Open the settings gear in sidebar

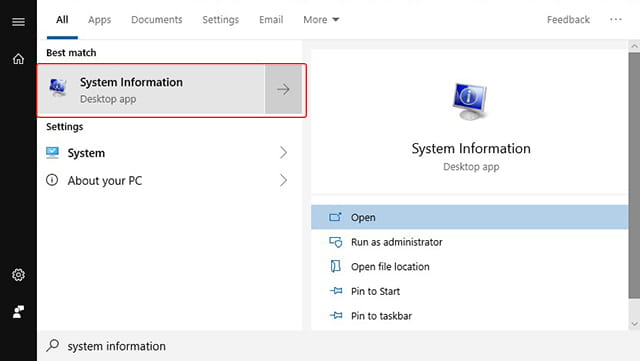click(18, 275)
